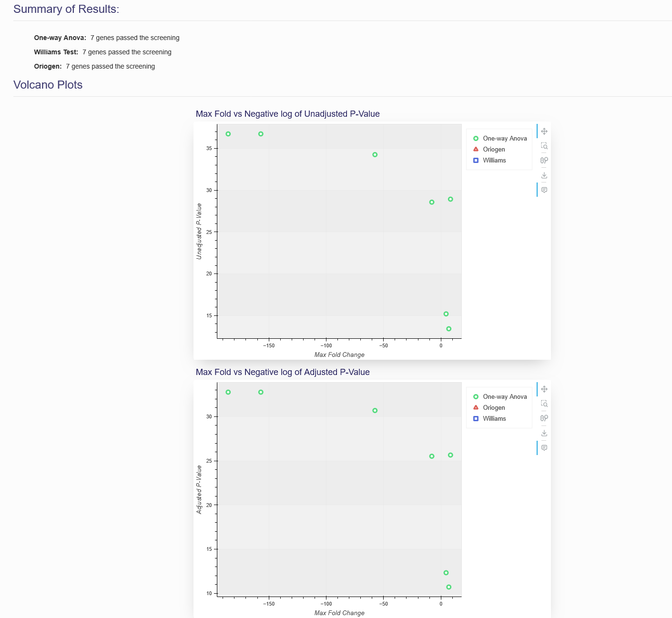
Task: Download the Adjusted P-Value plot image
Action: click(544, 433)
